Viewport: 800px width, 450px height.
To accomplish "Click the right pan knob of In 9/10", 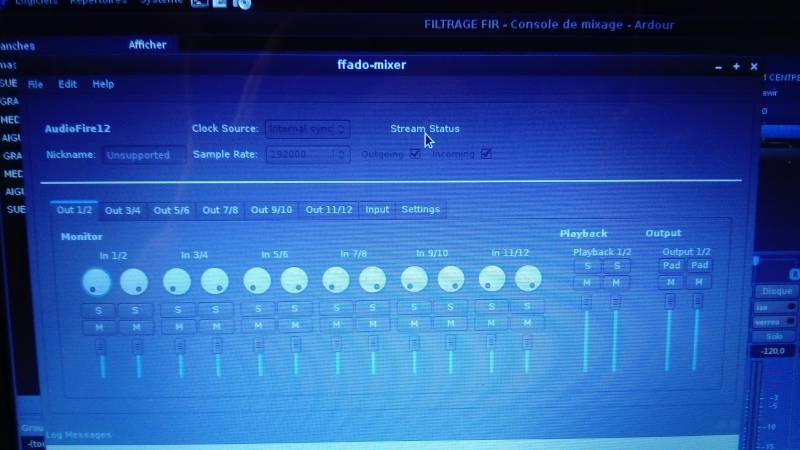I will point(451,279).
